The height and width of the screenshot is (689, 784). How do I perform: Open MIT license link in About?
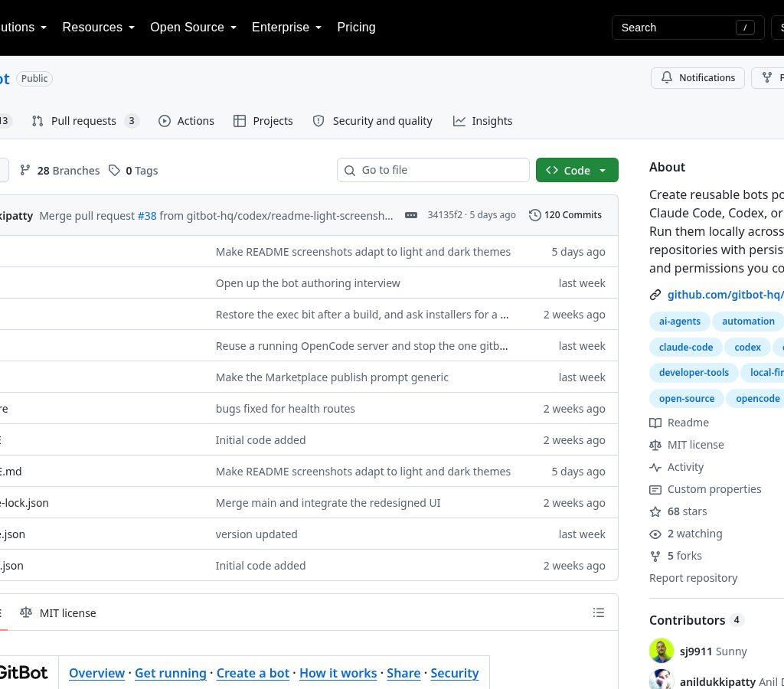[687, 445]
